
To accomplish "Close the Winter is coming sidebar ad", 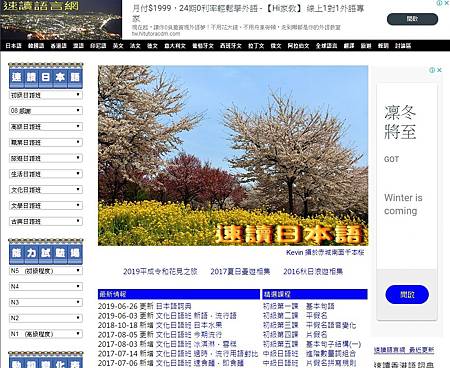I will coord(439,70).
